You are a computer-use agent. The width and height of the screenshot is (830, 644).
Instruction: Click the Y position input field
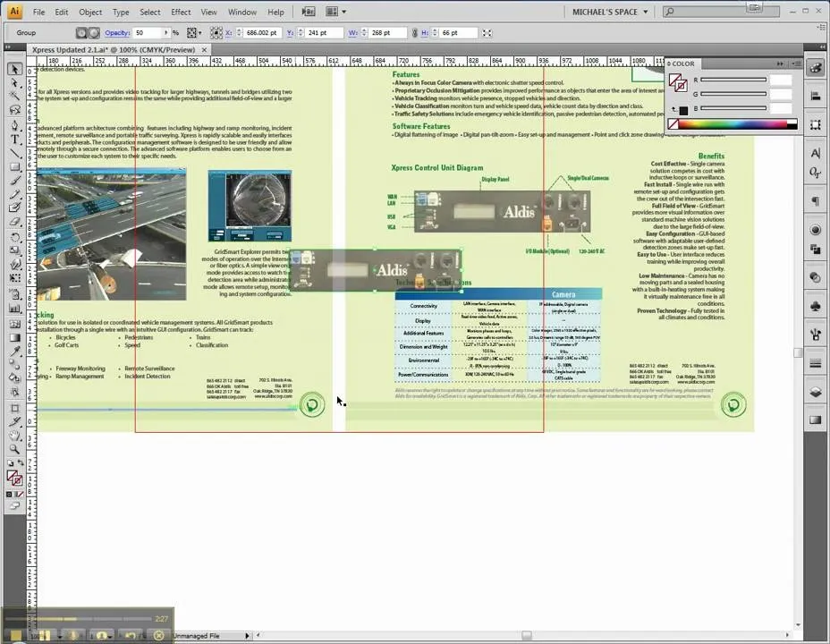coord(324,33)
